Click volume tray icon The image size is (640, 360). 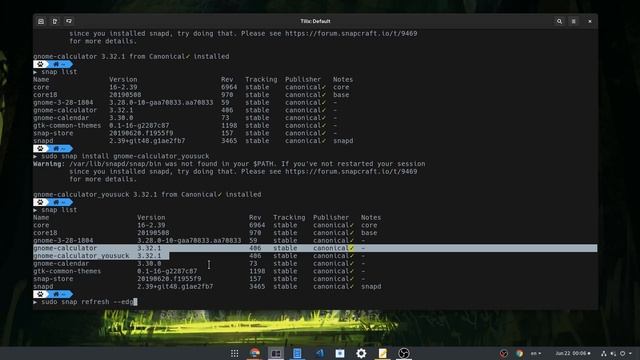pyautogui.click(x=613, y=353)
